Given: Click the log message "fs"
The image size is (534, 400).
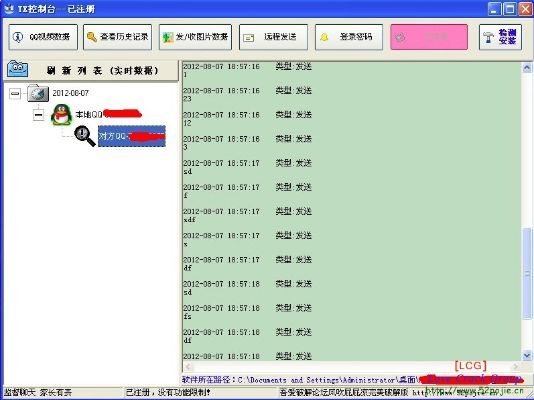Looking at the screenshot, I should [x=187, y=317].
